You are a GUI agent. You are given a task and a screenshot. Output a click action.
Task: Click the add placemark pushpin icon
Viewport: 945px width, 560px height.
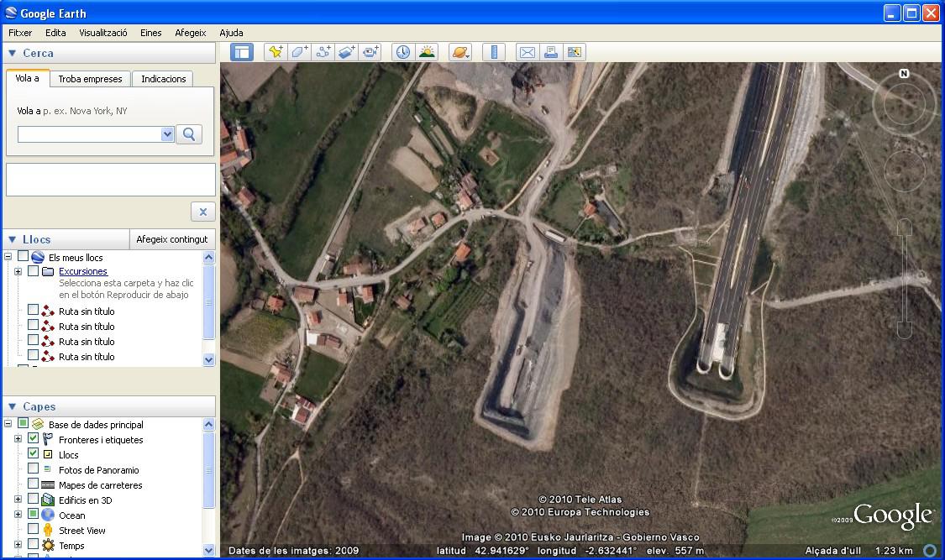coord(275,52)
